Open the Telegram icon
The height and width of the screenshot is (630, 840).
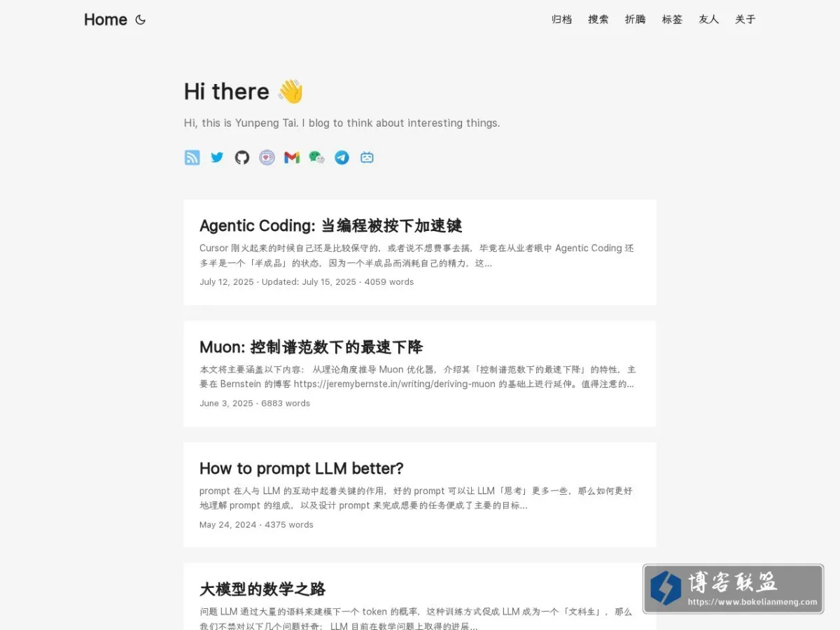[x=342, y=157]
